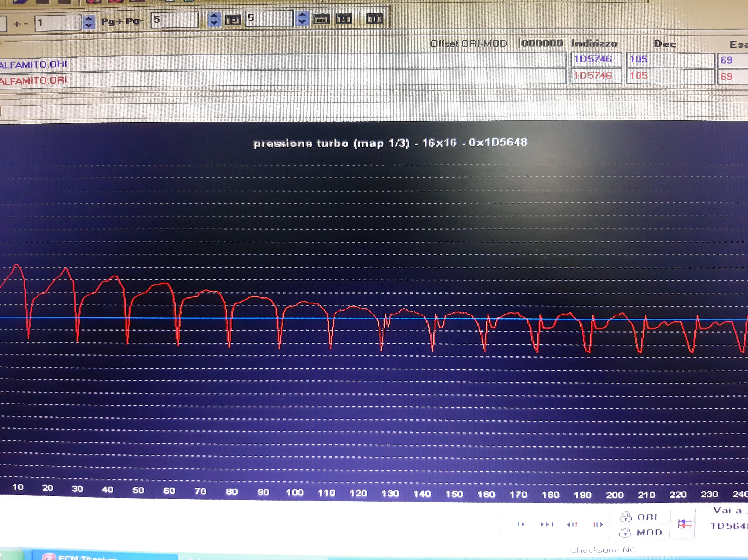This screenshot has width=748, height=560.
Task: Click the ORI label beside the padlock
Action: point(647,517)
